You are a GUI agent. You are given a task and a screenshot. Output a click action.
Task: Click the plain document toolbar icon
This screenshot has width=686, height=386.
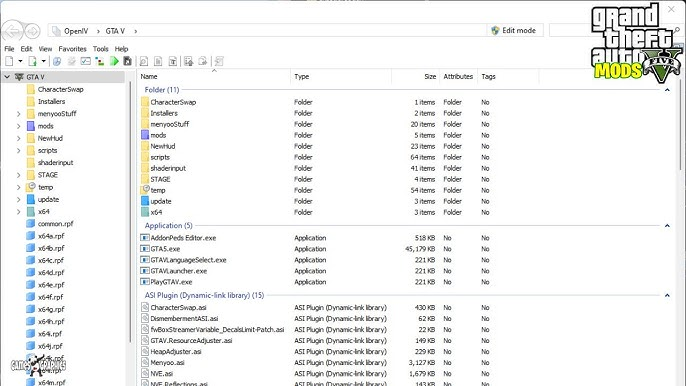click(x=158, y=61)
